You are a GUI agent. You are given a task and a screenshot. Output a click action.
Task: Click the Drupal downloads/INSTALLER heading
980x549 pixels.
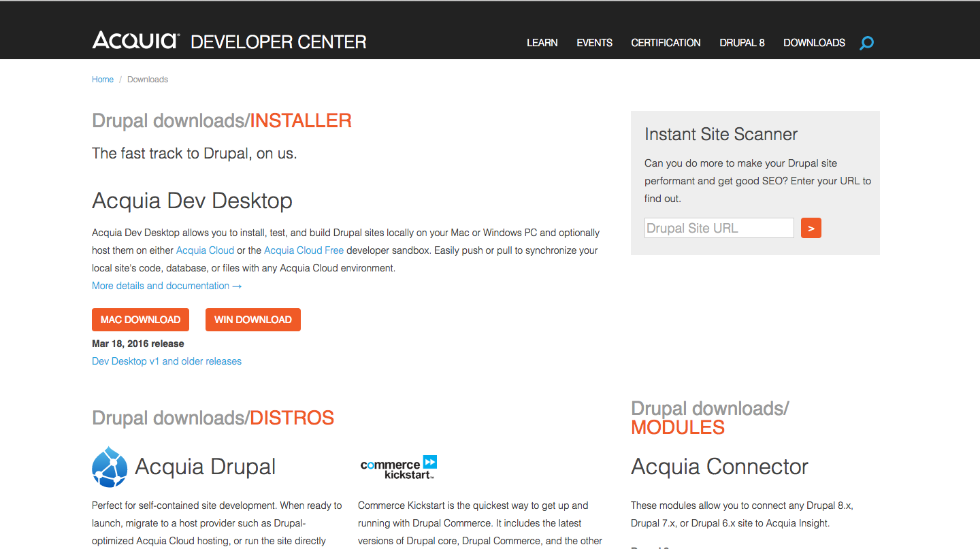[x=222, y=121]
